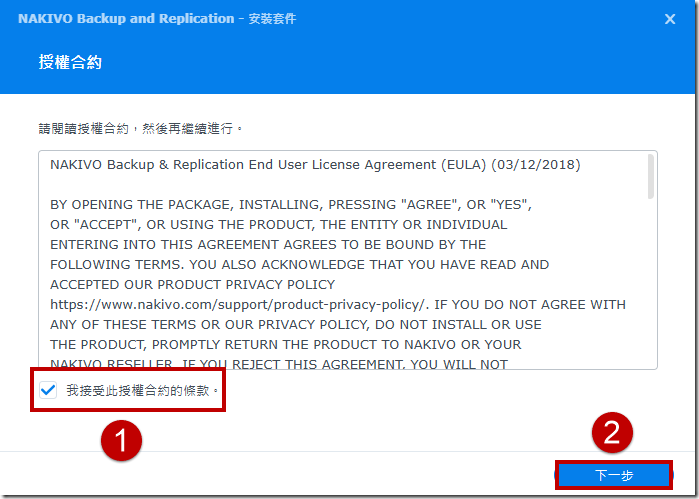Click the 下一步 button
Screen dimensions: 699x499
(614, 475)
